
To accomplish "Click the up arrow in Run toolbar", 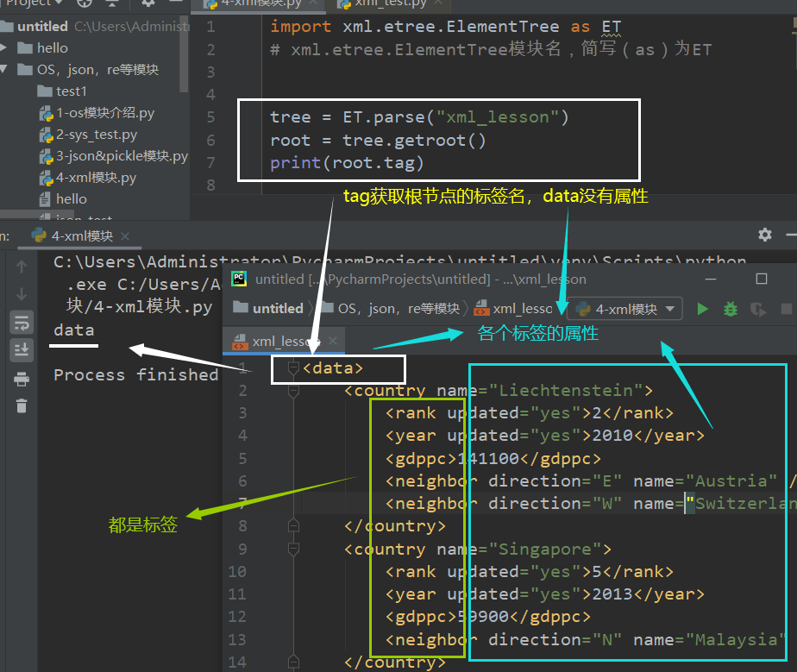I will point(22,267).
